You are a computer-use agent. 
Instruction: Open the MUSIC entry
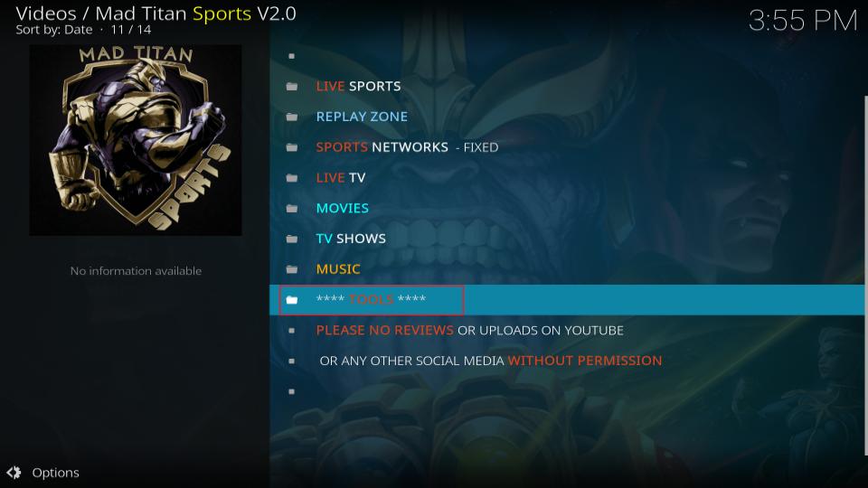(566, 269)
